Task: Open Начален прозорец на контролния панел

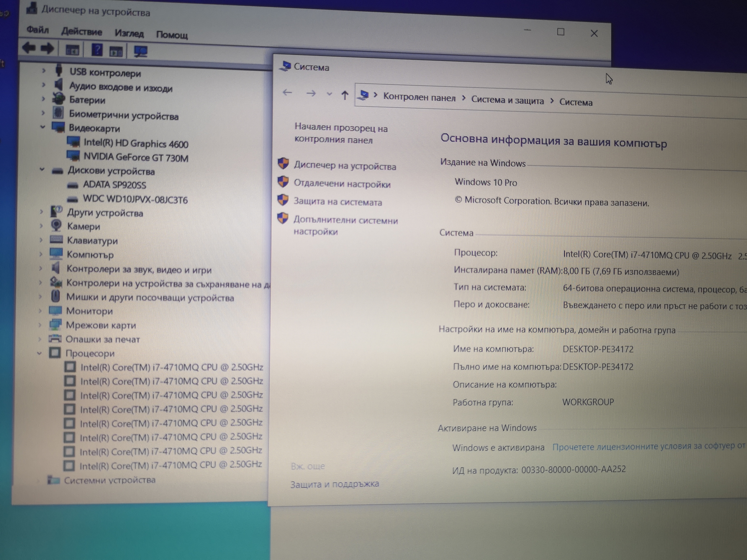Action: click(341, 134)
